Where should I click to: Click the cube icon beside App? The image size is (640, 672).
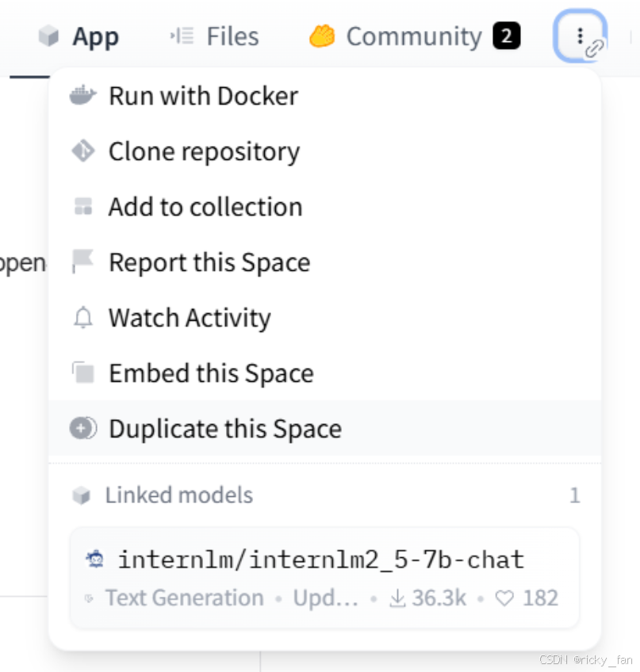(x=48, y=36)
